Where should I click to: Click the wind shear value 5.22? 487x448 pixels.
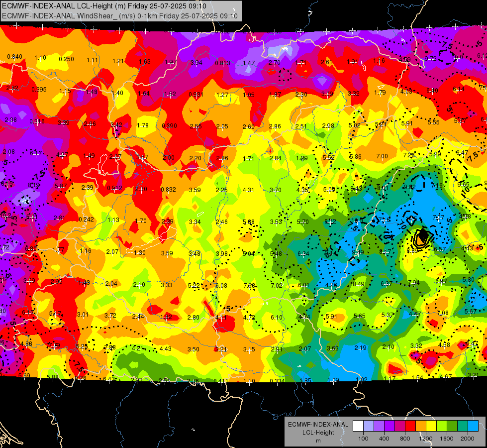click(x=194, y=285)
